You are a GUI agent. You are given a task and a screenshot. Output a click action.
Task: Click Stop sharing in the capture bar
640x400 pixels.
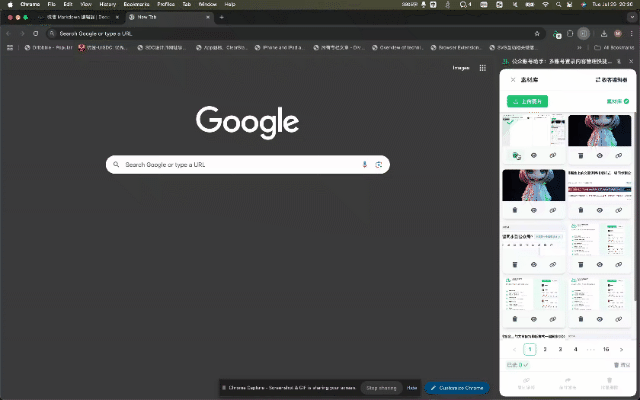tap(381, 388)
